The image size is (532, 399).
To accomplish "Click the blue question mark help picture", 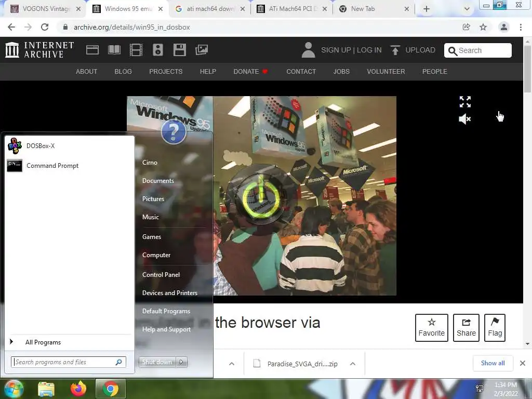I will pyautogui.click(x=174, y=132).
